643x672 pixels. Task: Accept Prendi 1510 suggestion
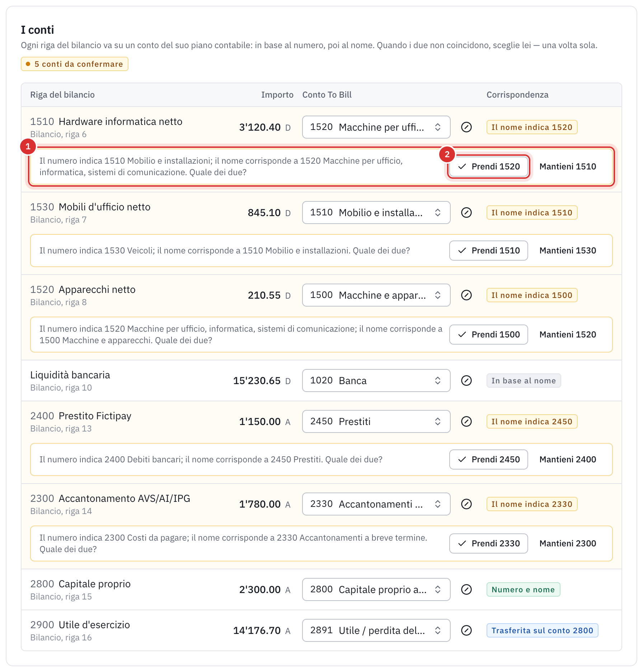[x=489, y=251]
